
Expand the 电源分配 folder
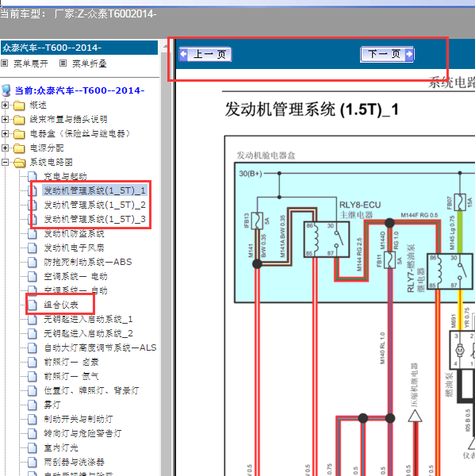point(5,148)
